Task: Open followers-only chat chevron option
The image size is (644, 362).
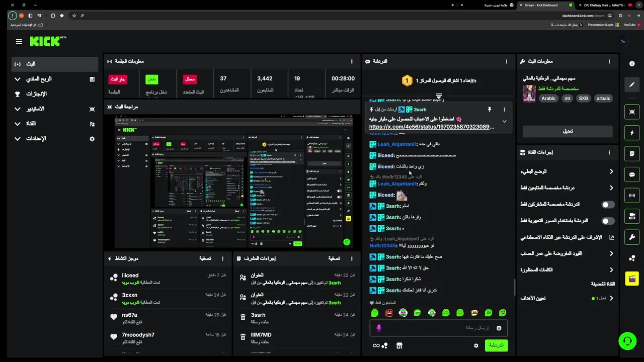Action: tap(611, 188)
